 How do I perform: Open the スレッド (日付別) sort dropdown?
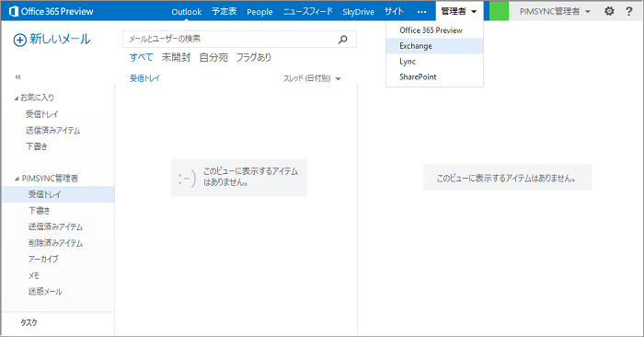(x=312, y=78)
